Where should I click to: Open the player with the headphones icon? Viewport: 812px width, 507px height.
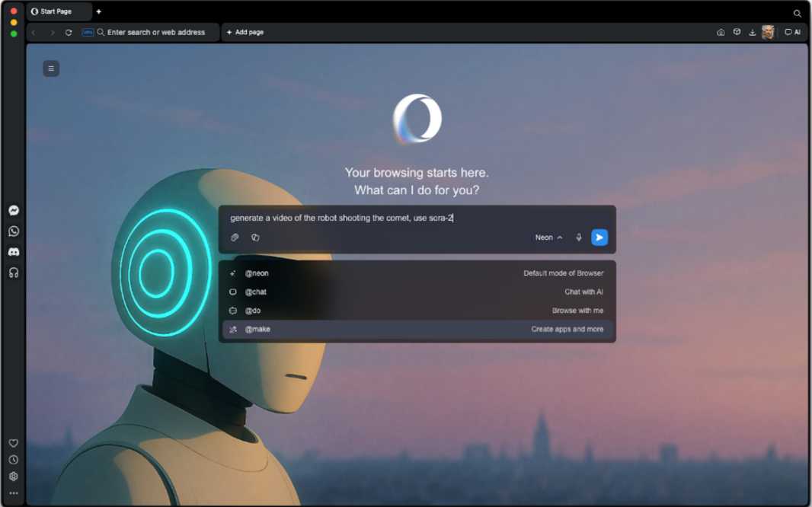[x=13, y=273]
